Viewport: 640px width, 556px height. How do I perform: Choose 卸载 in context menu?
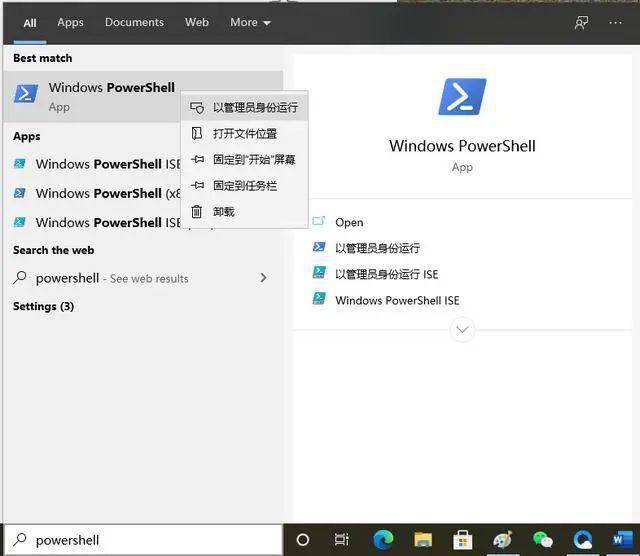click(x=244, y=212)
